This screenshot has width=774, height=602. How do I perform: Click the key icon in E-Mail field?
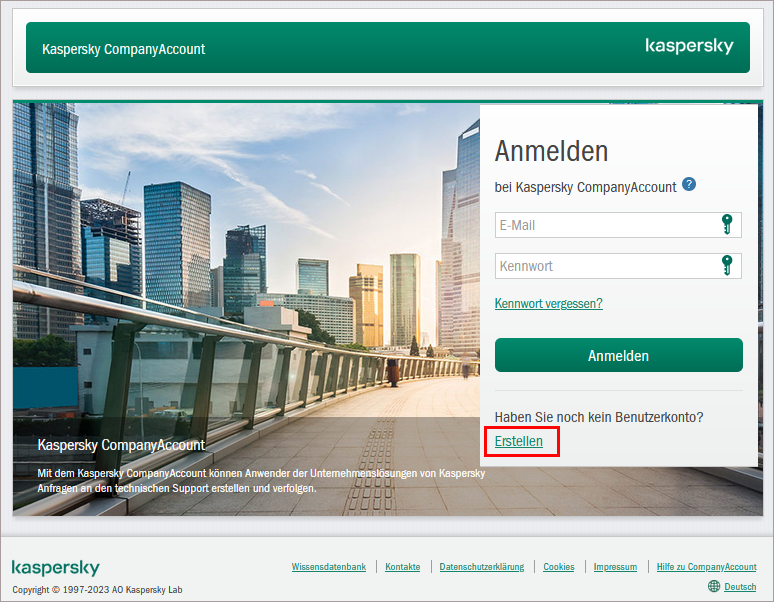(727, 225)
